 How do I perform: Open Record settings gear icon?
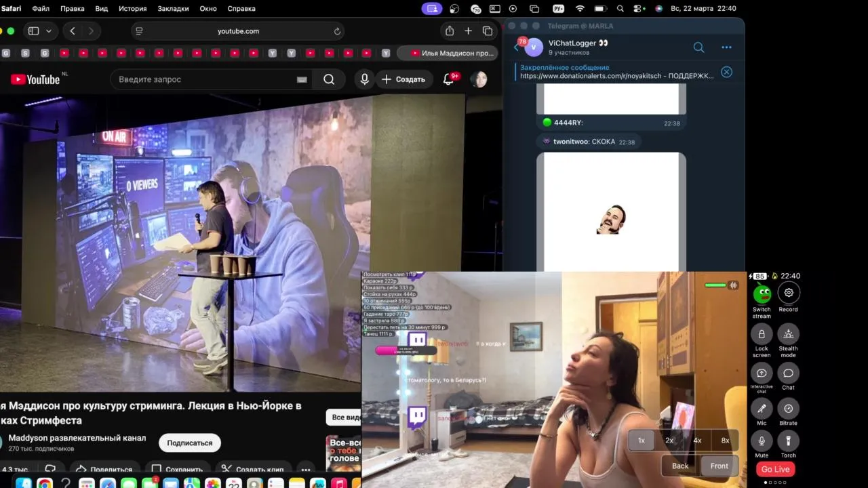point(789,293)
